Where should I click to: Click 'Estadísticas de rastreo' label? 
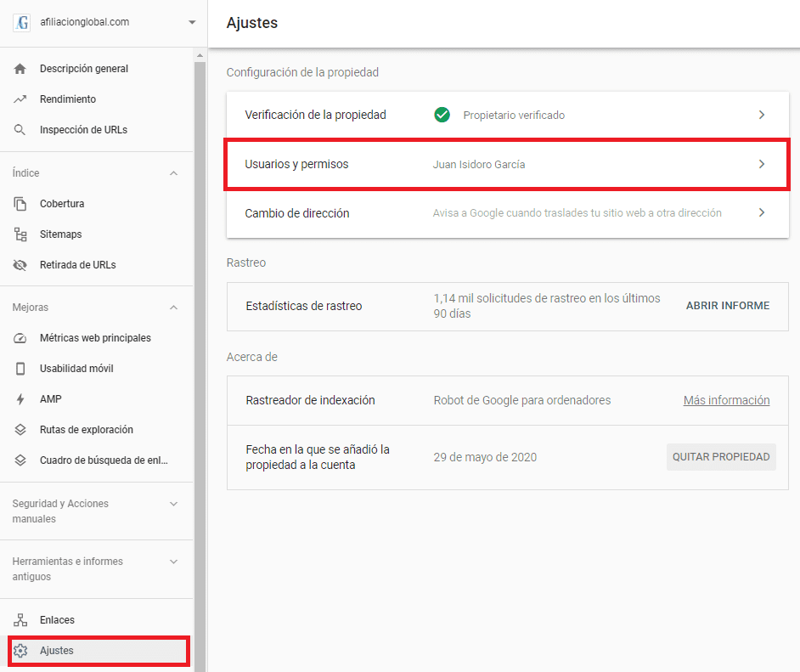pyautogui.click(x=303, y=306)
